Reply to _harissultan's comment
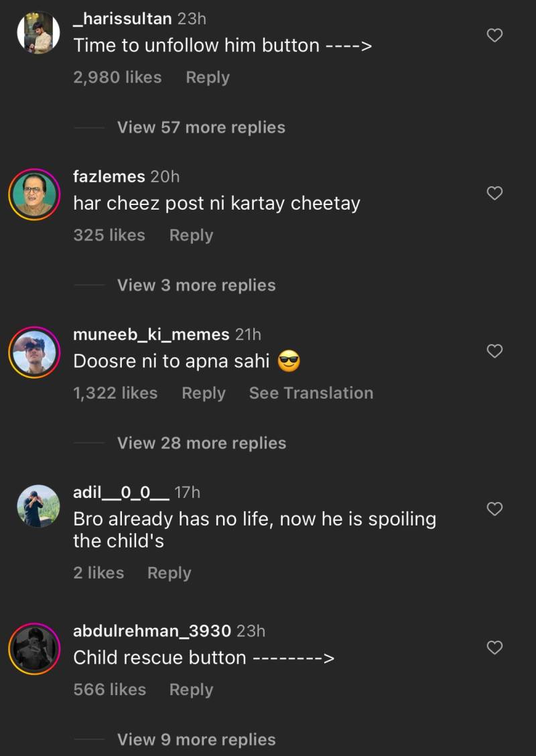 tap(208, 78)
